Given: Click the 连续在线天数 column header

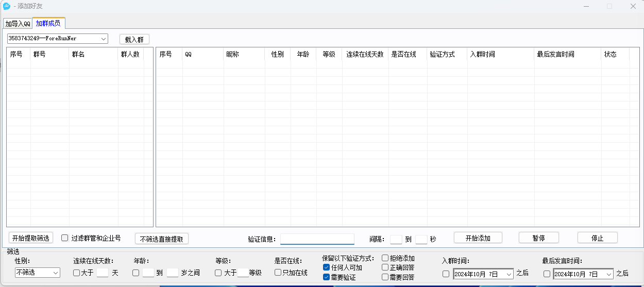Looking at the screenshot, I should coord(365,55).
